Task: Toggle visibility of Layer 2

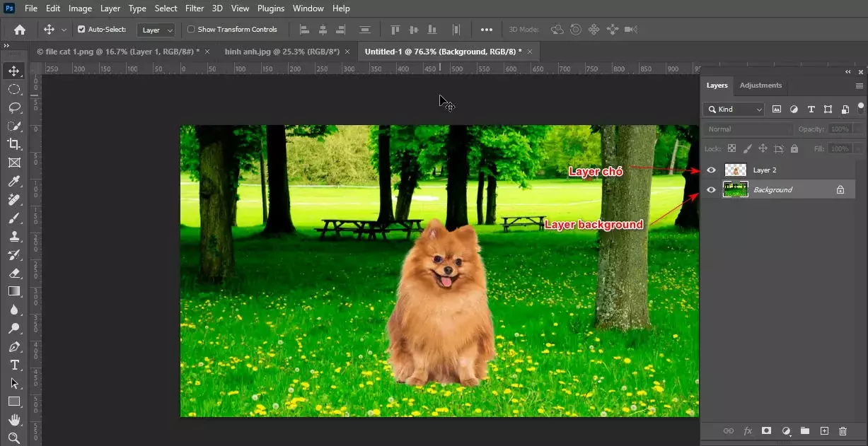Action: point(711,170)
